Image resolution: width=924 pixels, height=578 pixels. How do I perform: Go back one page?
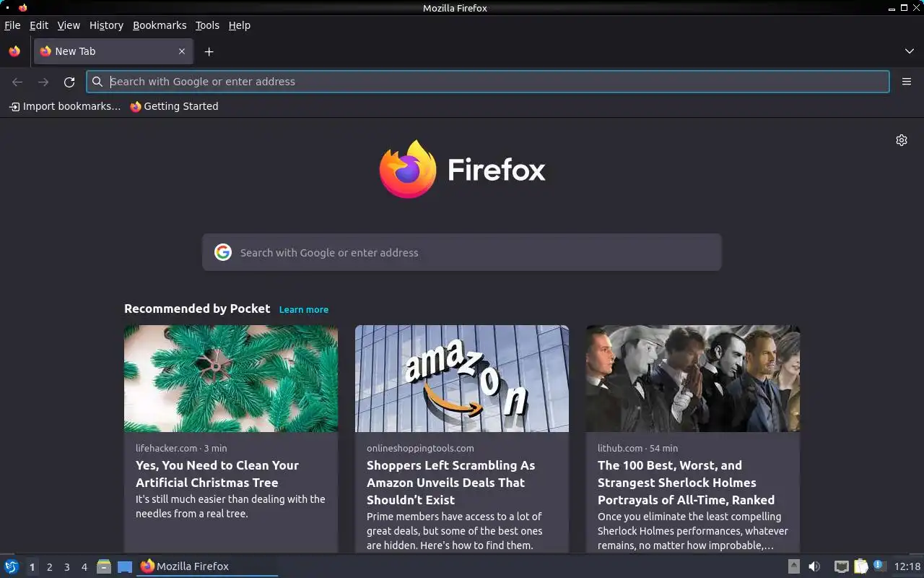[17, 82]
